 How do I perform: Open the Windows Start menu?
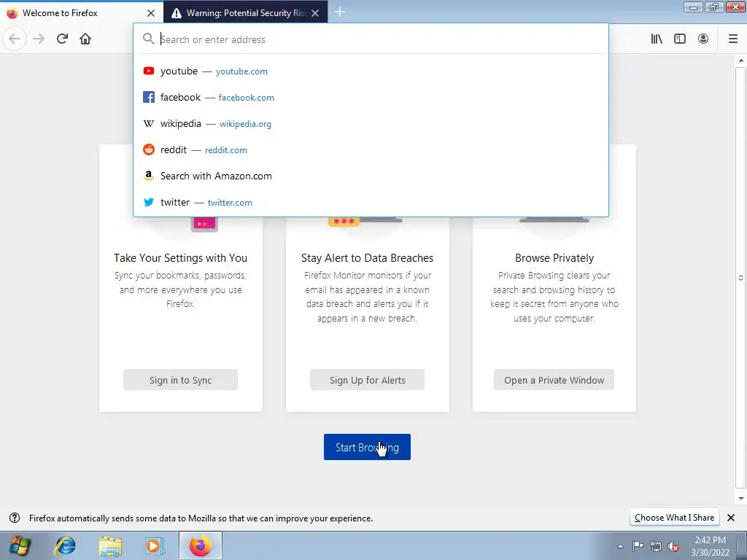20,545
